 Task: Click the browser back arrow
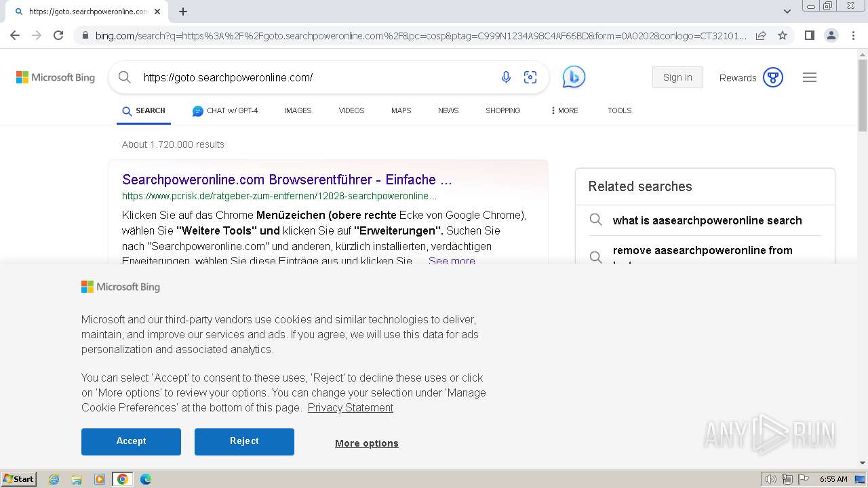15,35
